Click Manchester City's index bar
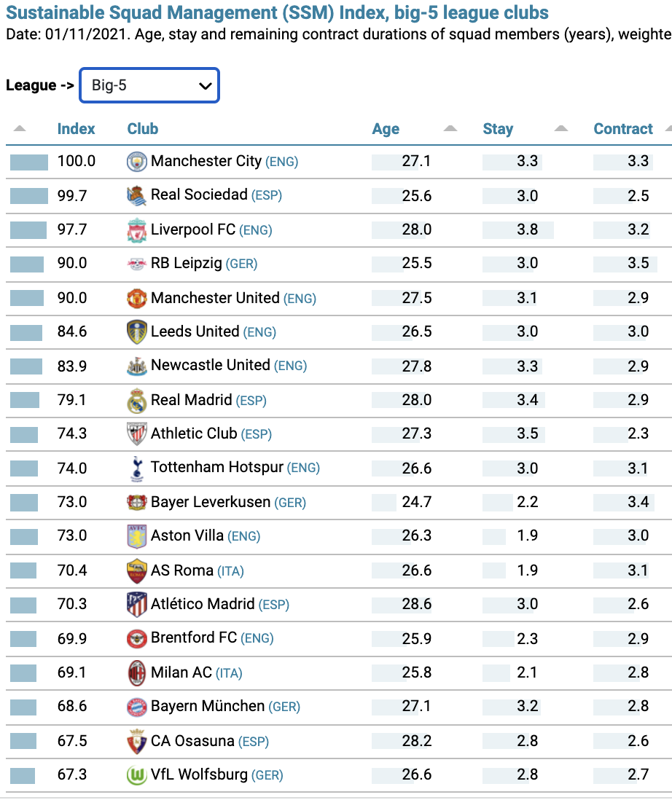Screen dimensions: 672x800 coord(29,162)
